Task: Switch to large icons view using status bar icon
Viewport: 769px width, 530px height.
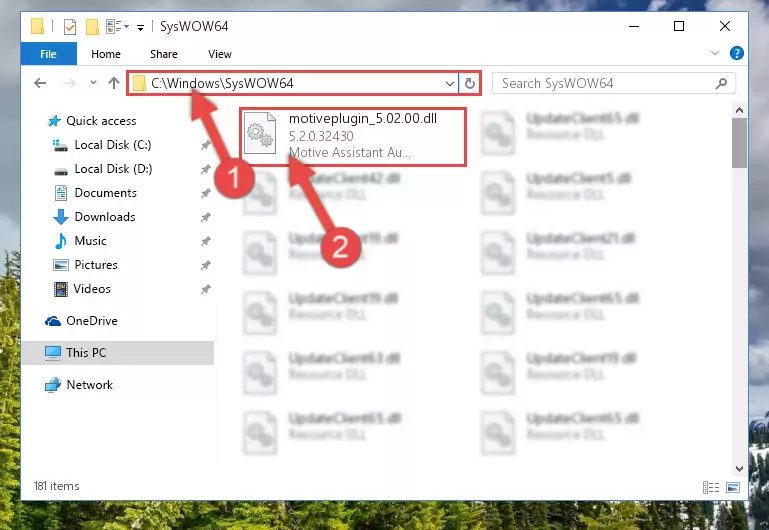Action: tap(733, 487)
